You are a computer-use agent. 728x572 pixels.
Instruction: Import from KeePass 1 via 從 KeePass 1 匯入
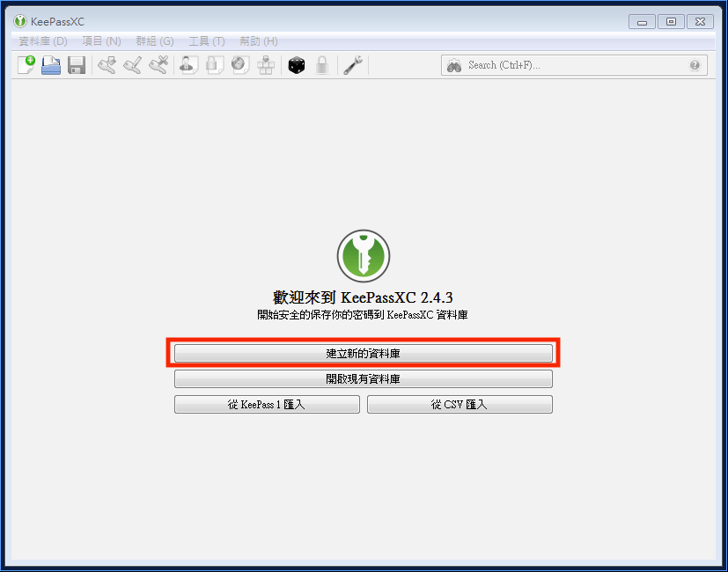[x=267, y=404]
